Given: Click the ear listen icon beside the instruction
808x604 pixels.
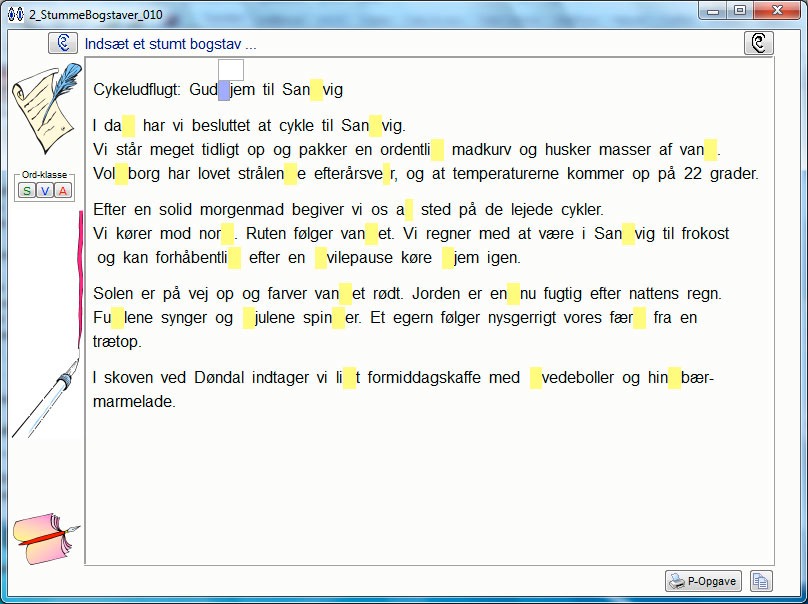Looking at the screenshot, I should (x=63, y=43).
